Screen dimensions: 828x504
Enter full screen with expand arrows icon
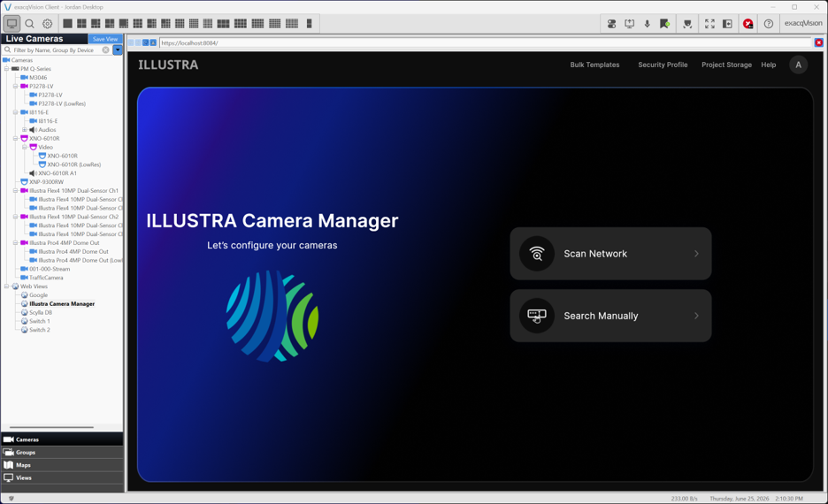709,24
